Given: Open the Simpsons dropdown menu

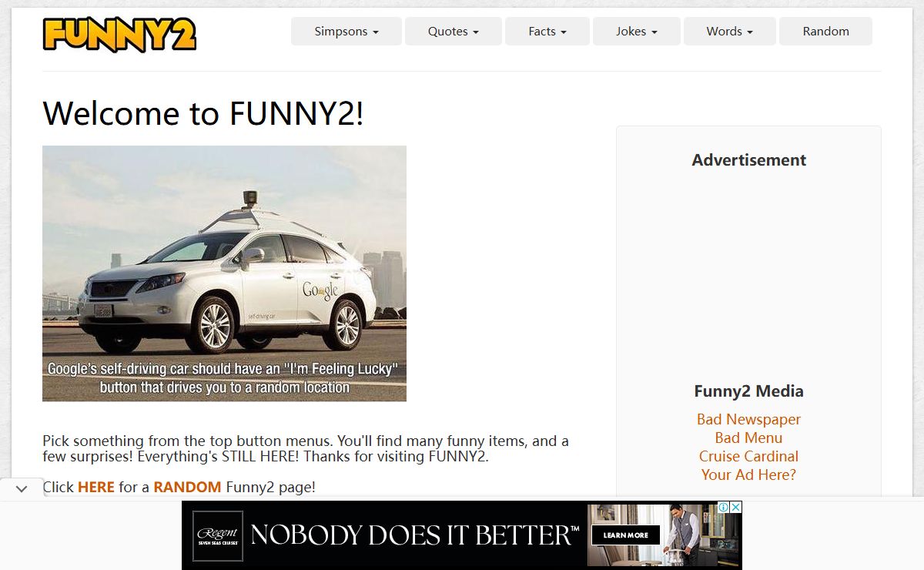Looking at the screenshot, I should [346, 32].
